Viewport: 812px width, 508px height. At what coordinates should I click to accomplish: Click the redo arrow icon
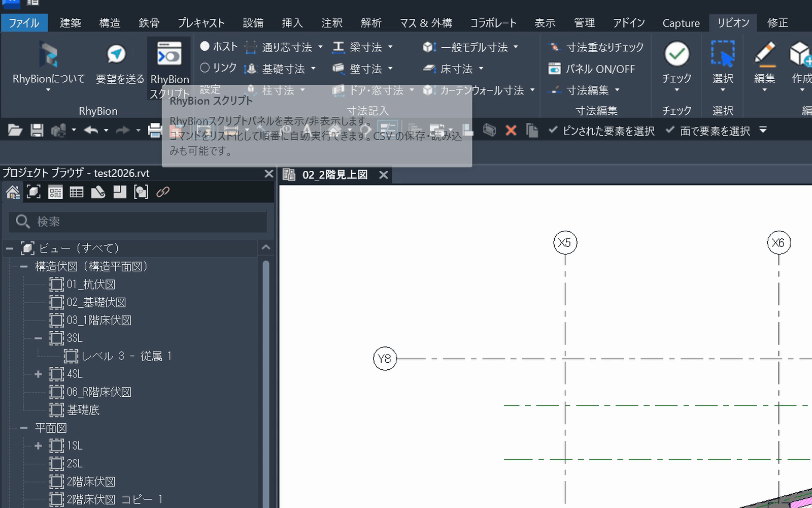pos(123,131)
